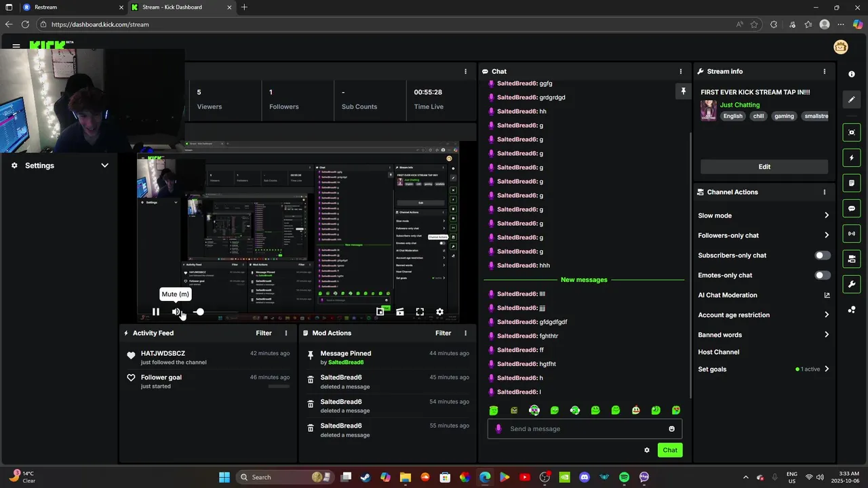
Task: Open pinned message icon in chat
Action: coord(683,91)
